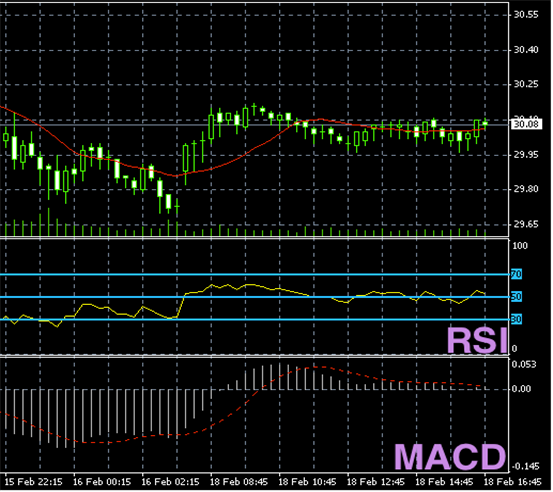
Task: Click the MACD -0.145 scale label
Action: click(525, 467)
